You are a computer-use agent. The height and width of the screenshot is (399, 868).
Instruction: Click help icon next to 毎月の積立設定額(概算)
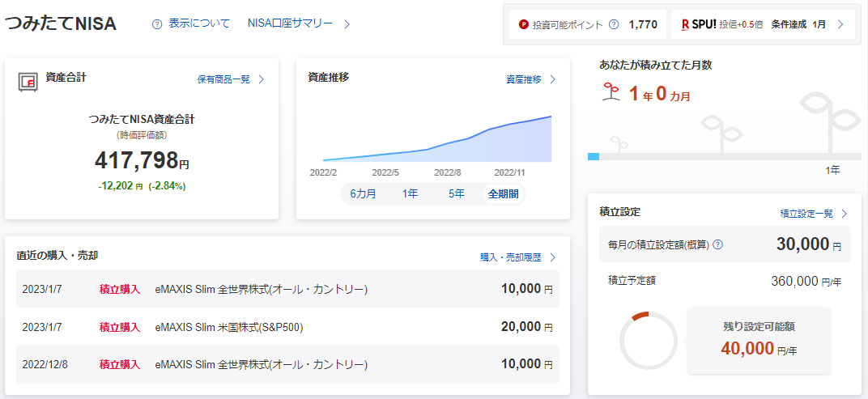[717, 245]
